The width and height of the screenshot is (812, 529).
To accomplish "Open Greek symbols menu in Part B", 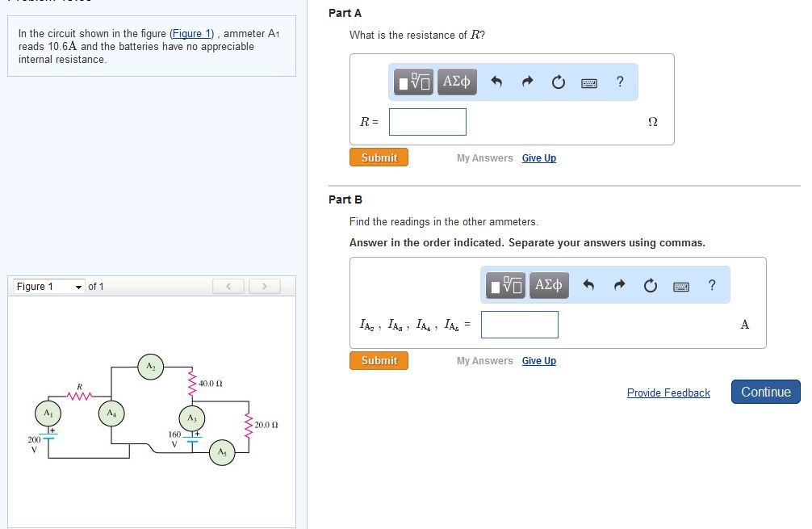I will (549, 284).
